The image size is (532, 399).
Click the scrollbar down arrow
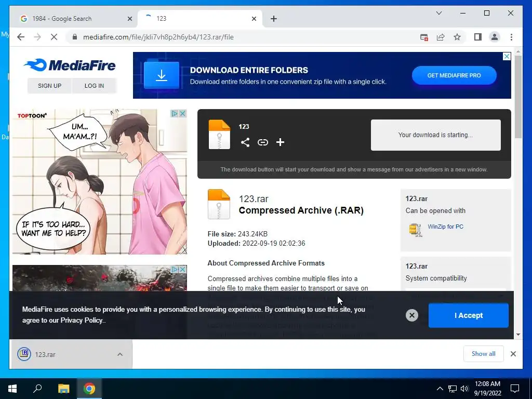click(518, 335)
